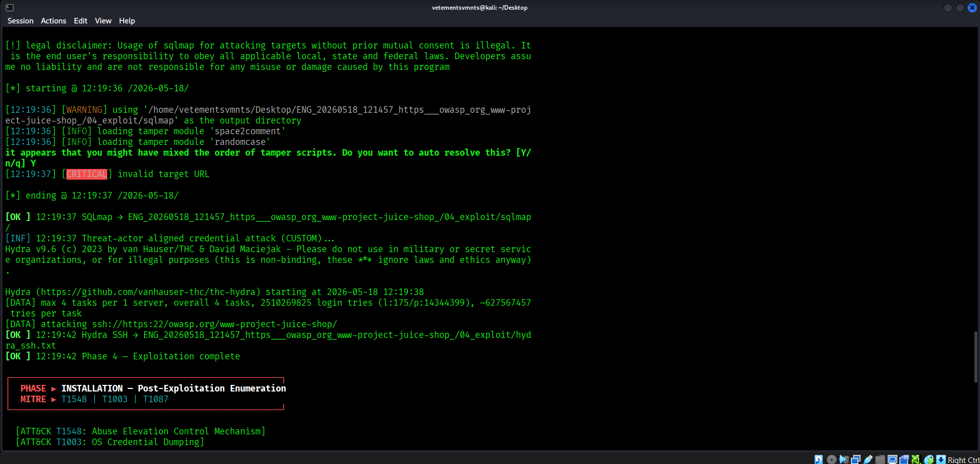
Task: Open the Help menu
Action: 127,21
